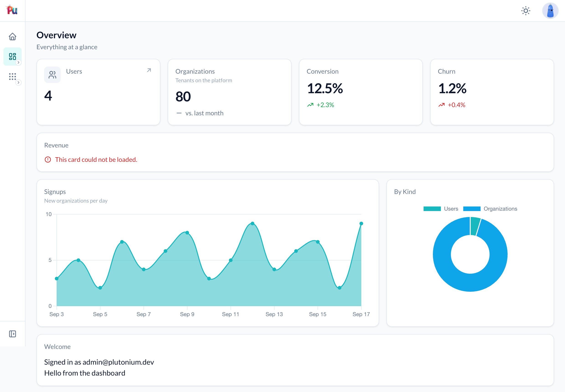Click the Revenue card title
The height and width of the screenshot is (392, 565).
click(x=56, y=145)
